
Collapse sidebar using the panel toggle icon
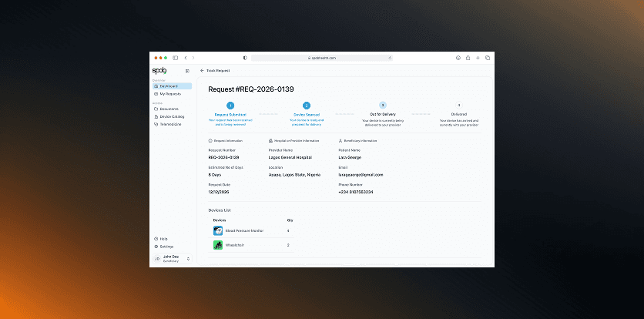point(187,71)
